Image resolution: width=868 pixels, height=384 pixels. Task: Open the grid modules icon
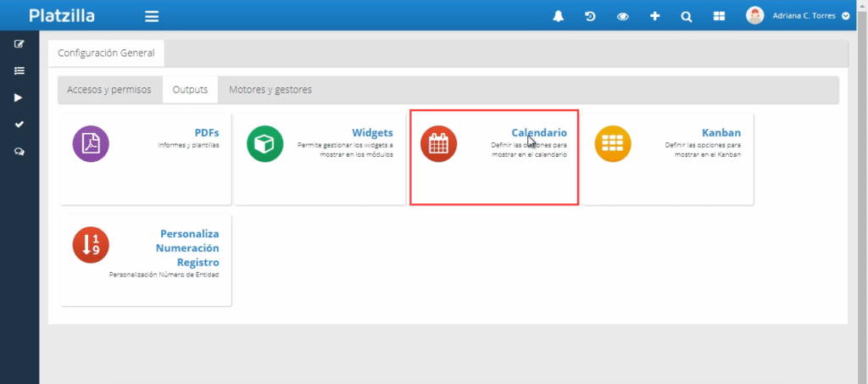(719, 17)
